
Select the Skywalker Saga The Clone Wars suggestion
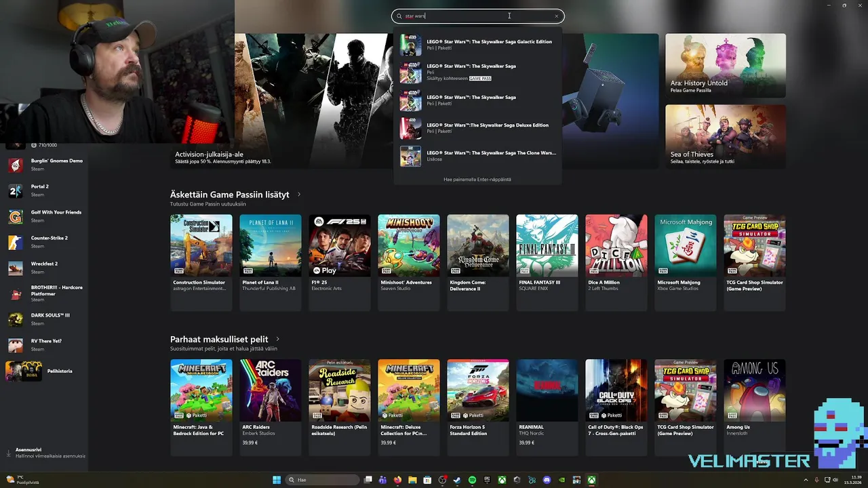tap(477, 156)
